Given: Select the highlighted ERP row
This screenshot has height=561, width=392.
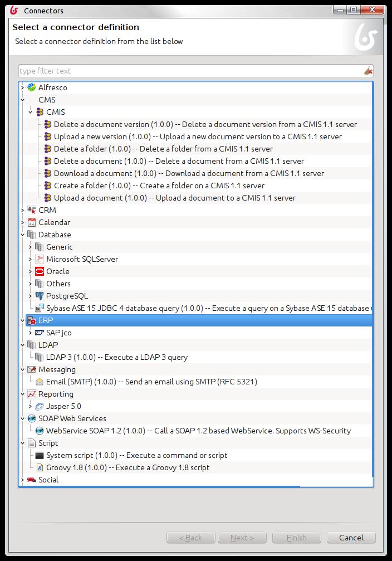Looking at the screenshot, I should (199, 320).
